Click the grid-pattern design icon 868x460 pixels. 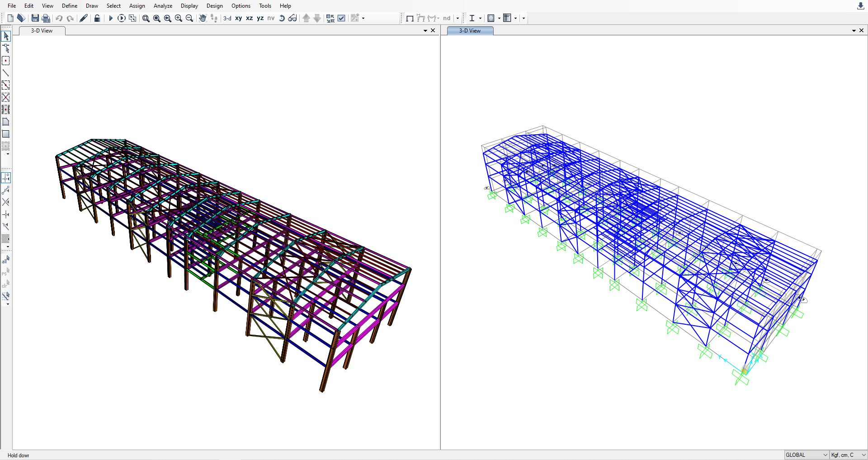[x=507, y=18]
